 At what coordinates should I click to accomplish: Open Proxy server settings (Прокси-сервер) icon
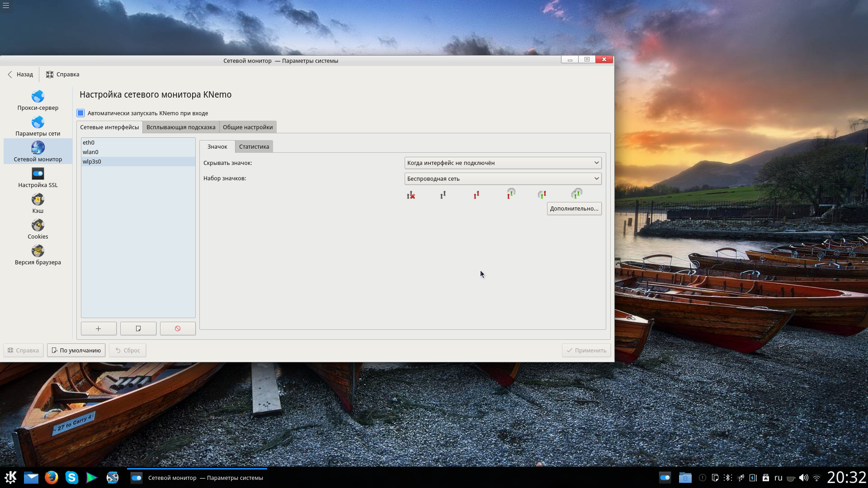click(x=38, y=97)
